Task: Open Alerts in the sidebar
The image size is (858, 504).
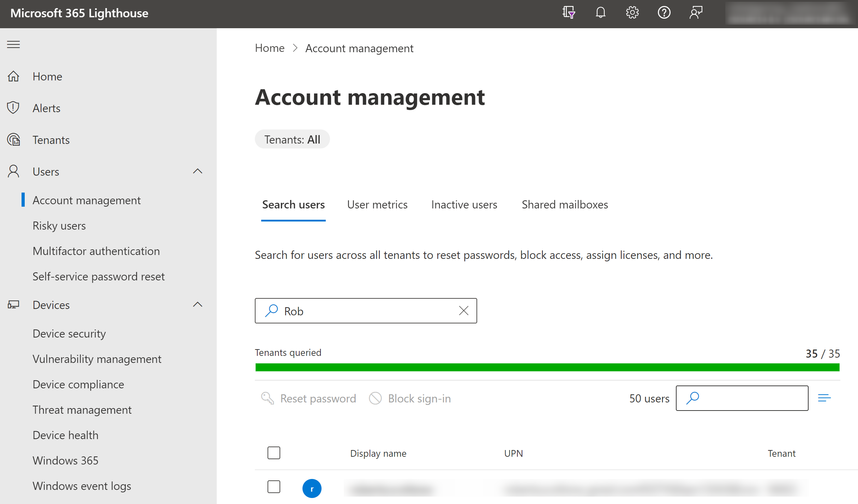Action: [46, 108]
